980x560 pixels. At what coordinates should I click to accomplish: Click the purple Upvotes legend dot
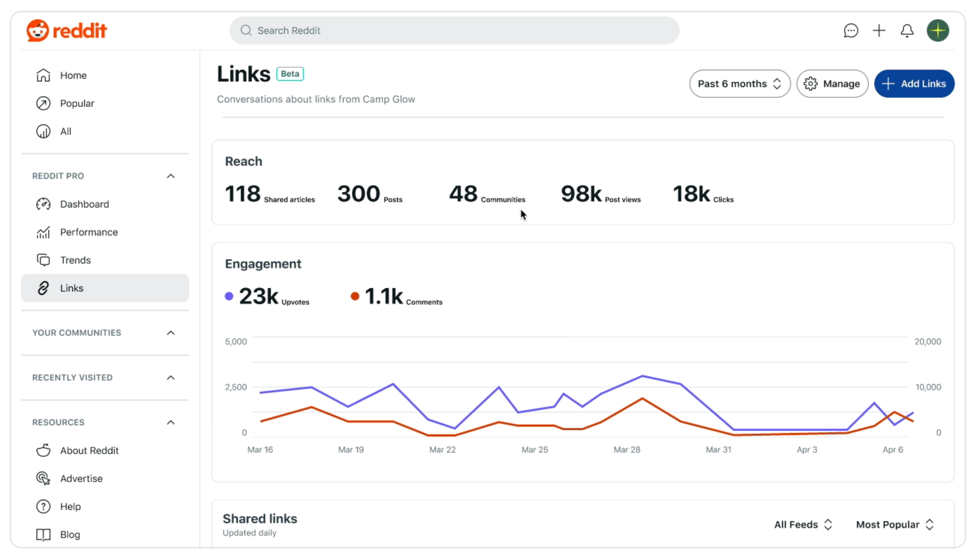pyautogui.click(x=229, y=296)
